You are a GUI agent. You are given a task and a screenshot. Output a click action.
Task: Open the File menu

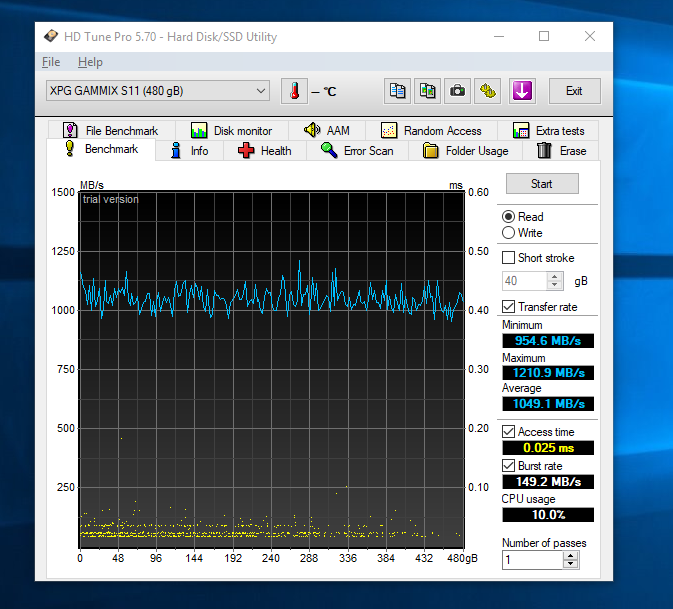pos(51,62)
